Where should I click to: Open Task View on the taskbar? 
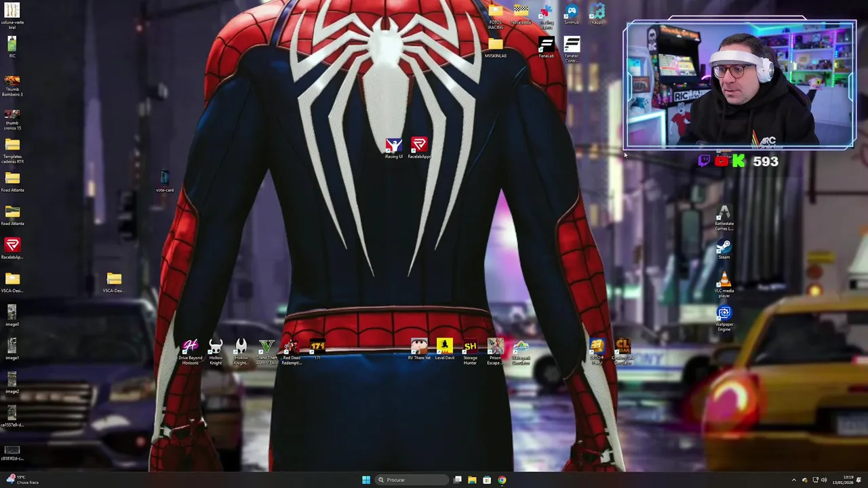point(458,480)
